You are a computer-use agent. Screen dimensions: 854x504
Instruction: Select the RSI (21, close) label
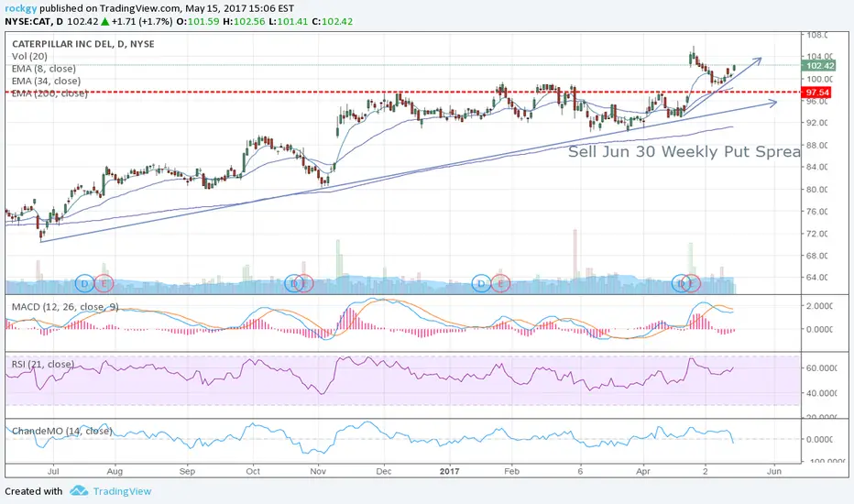(x=43, y=364)
